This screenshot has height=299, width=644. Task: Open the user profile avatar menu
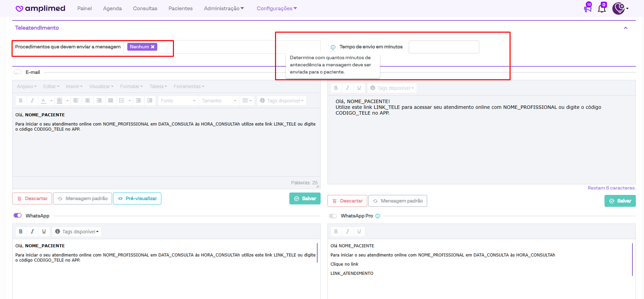pos(619,9)
